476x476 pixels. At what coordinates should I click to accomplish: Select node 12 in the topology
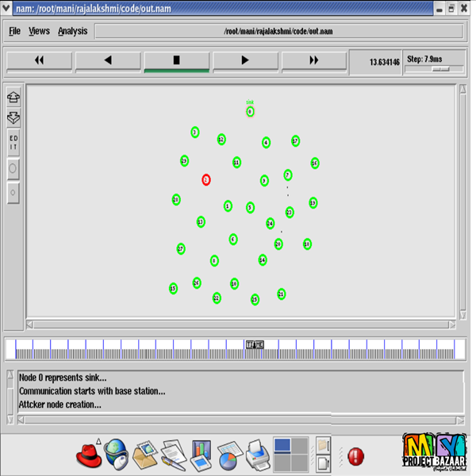pyautogui.click(x=221, y=140)
